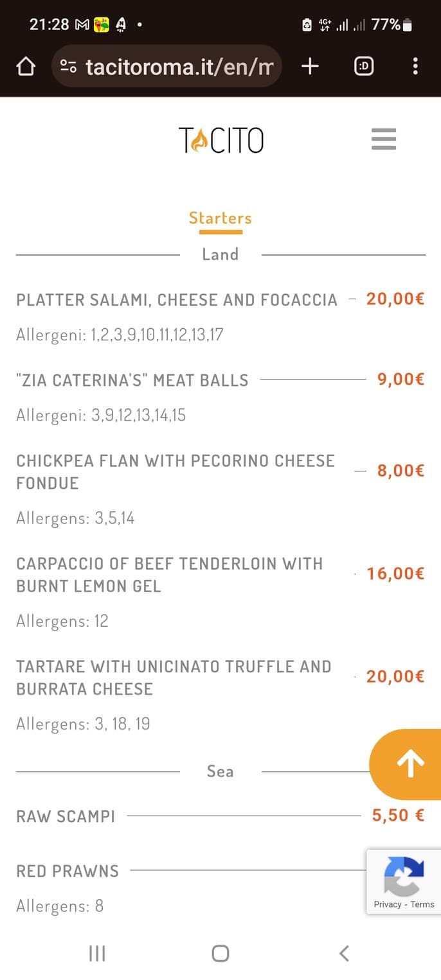Tap the Android back navigation button
The image size is (441, 980).
tap(344, 954)
